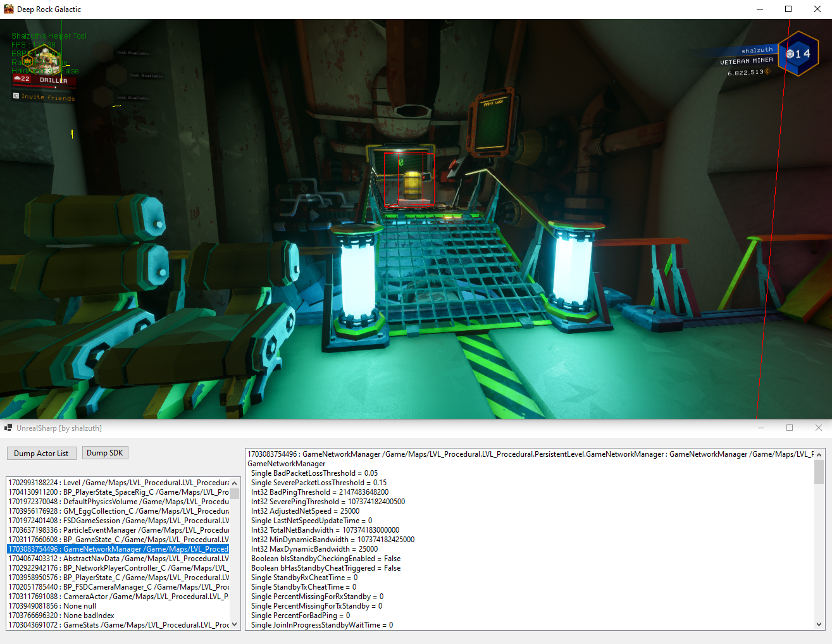Image resolution: width=832 pixels, height=644 pixels.
Task: Click the Dump Actor List button
Action: (x=42, y=453)
